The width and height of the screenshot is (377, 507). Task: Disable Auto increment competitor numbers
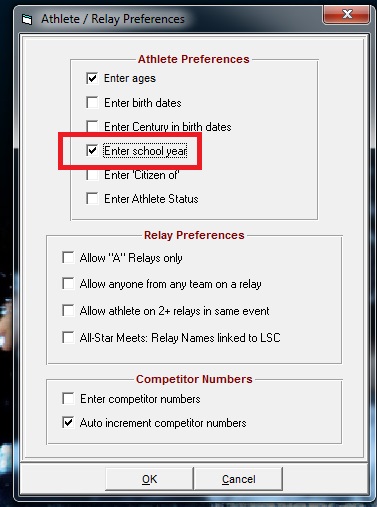pos(68,423)
